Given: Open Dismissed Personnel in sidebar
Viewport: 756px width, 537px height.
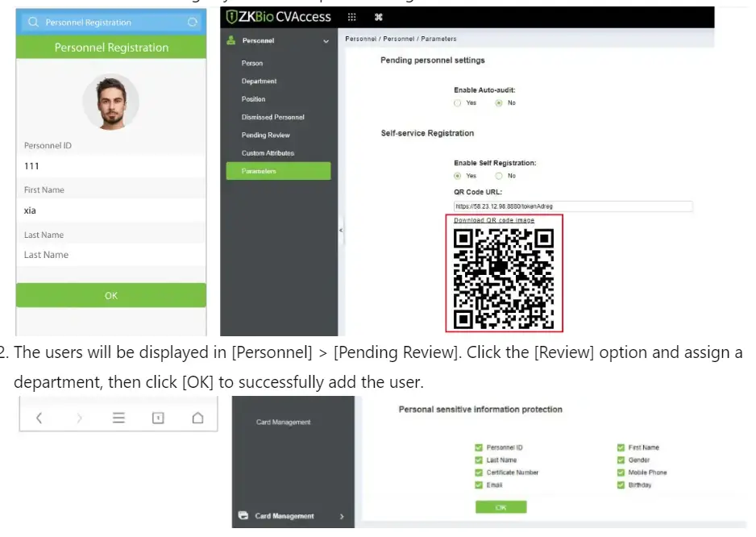Looking at the screenshot, I should [273, 117].
